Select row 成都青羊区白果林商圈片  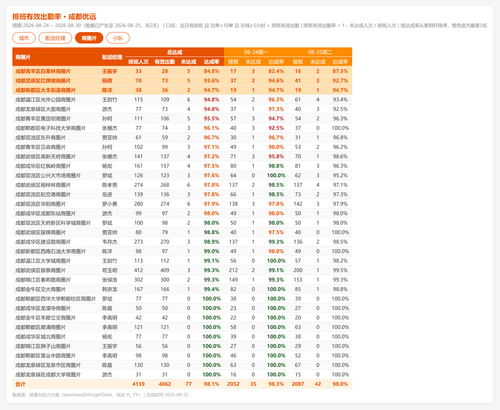pos(182,71)
